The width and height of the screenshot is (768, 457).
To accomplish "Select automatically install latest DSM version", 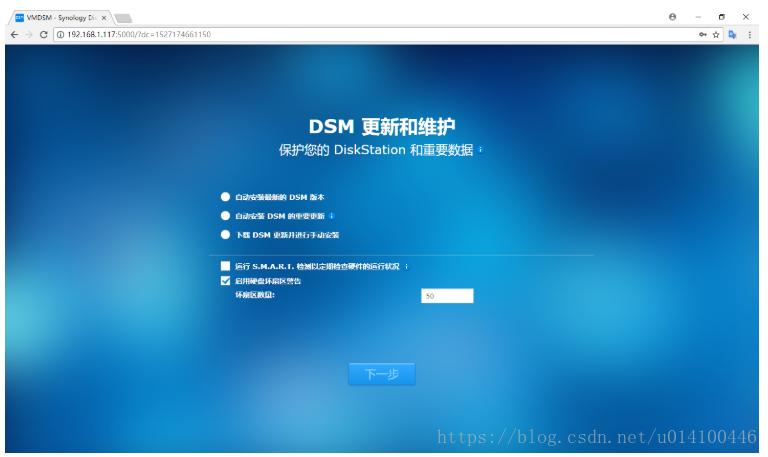I will tap(225, 197).
